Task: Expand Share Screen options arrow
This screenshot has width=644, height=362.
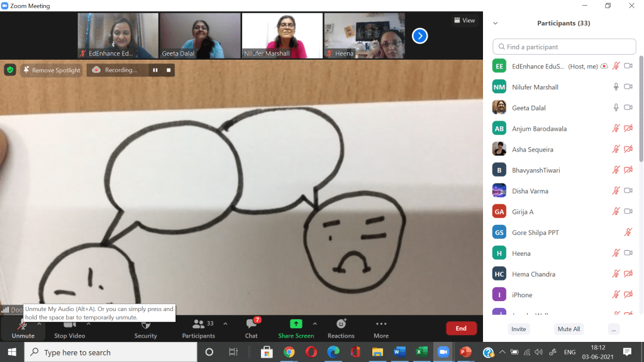Action: [x=314, y=324]
